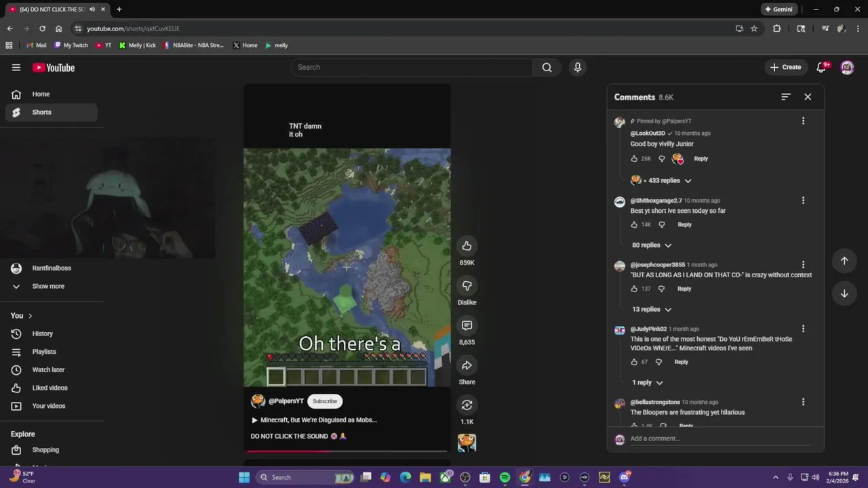Open the @PalpersYT channel link
Screen dimensions: 868x488
(x=286, y=401)
